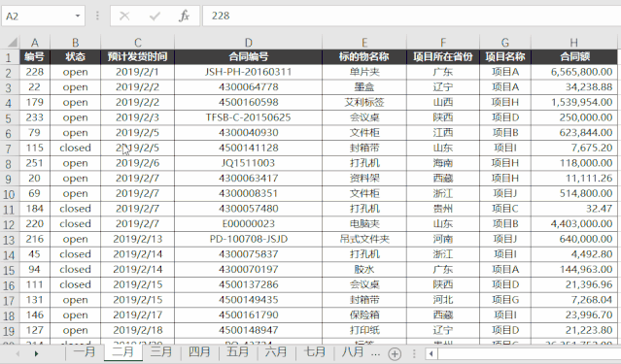The image size is (621, 364).
Task: Click the 状态 header cell
Action: pyautogui.click(x=75, y=56)
